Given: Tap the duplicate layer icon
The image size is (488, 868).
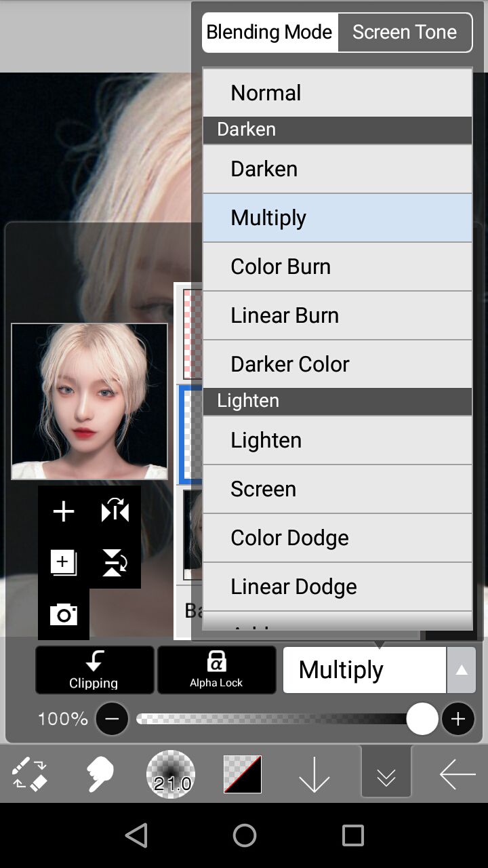Looking at the screenshot, I should point(64,563).
